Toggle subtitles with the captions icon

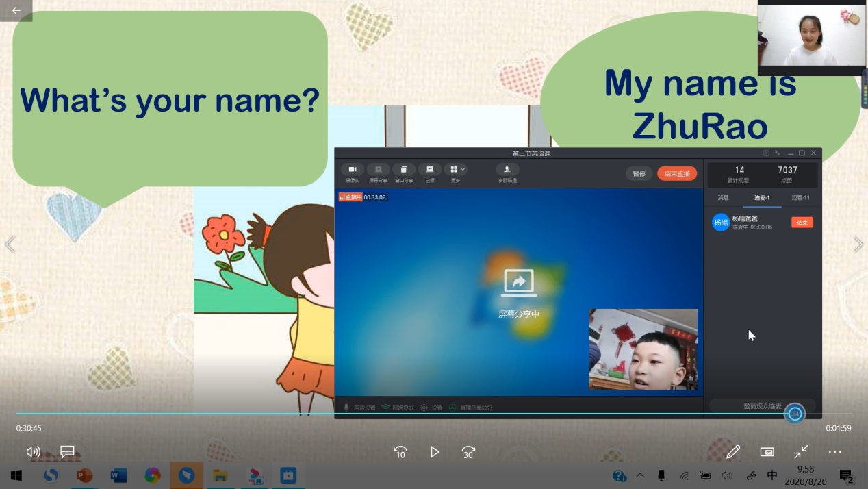[x=67, y=452]
